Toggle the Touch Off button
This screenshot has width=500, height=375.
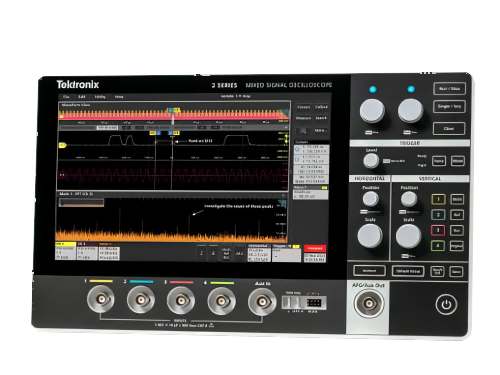437,271
